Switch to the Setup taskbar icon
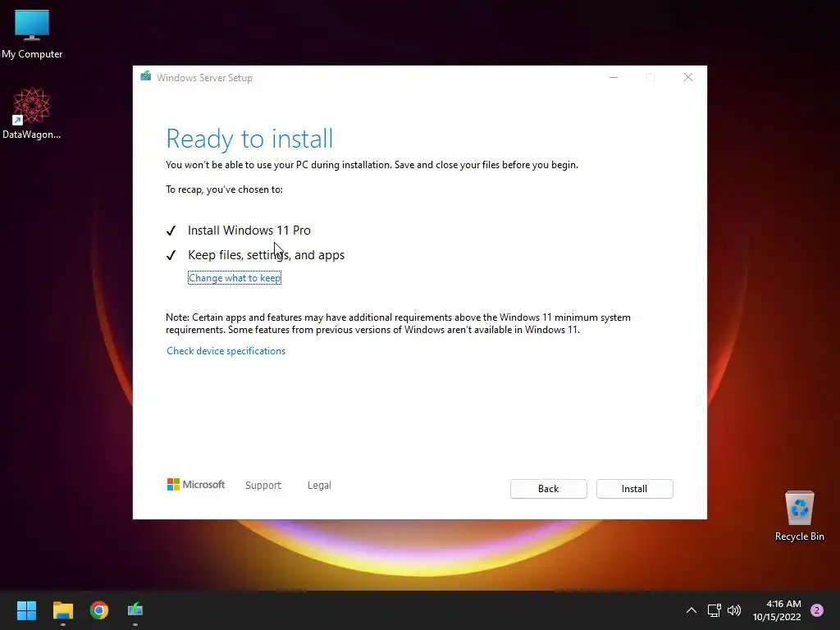The image size is (840, 630). click(x=135, y=610)
